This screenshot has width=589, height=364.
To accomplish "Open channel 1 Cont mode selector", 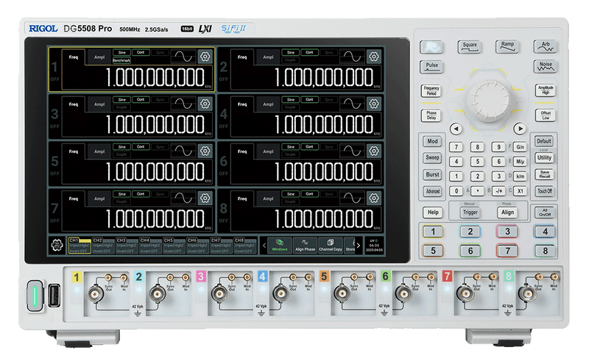I will [x=141, y=52].
